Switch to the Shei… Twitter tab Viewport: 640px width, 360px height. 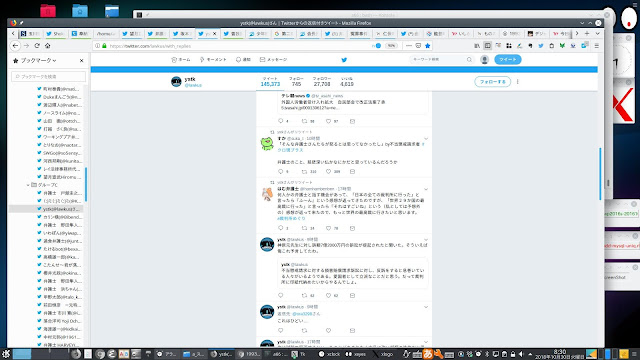55,33
